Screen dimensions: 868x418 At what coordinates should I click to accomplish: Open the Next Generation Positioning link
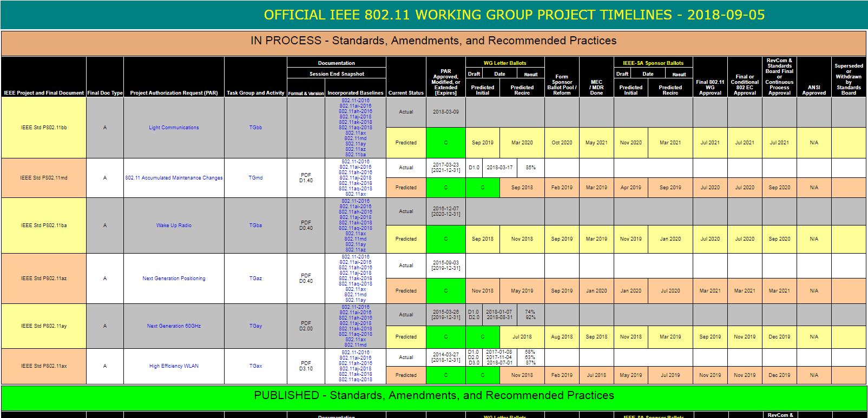click(174, 278)
